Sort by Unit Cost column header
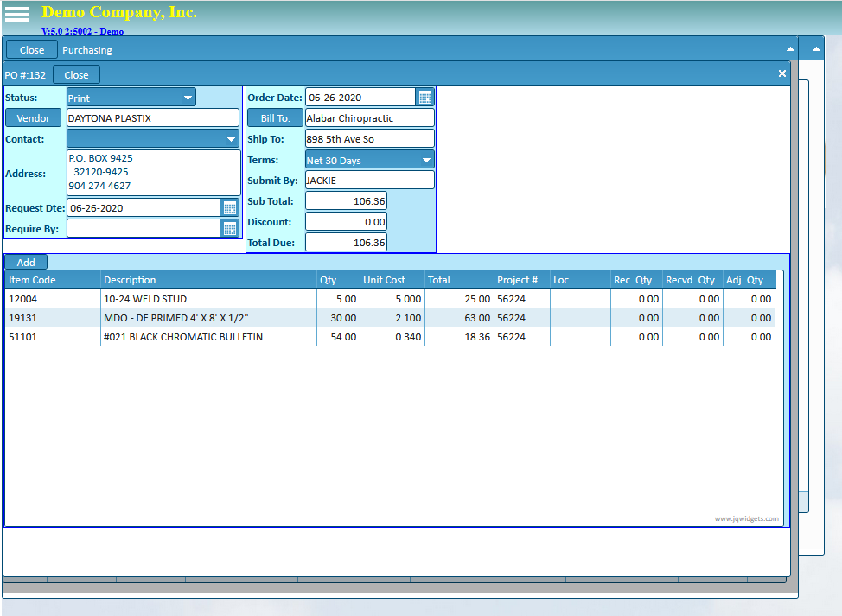This screenshot has height=616, width=842. pyautogui.click(x=392, y=280)
